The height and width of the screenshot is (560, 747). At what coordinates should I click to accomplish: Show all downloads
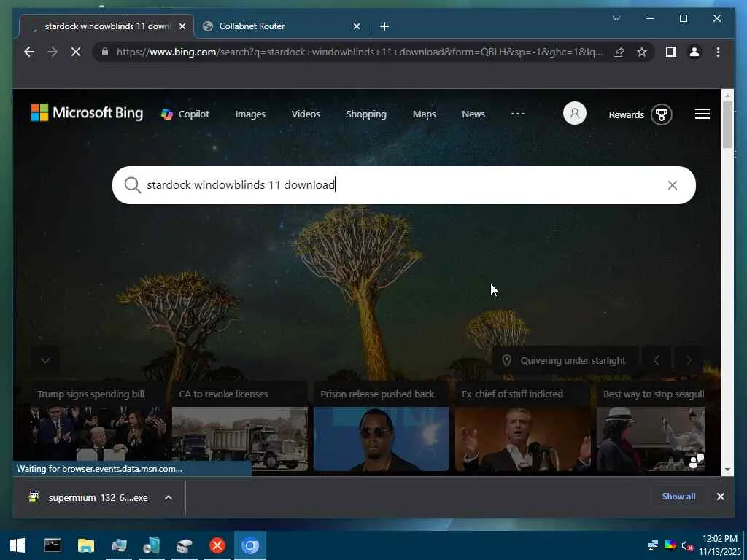[x=678, y=497]
